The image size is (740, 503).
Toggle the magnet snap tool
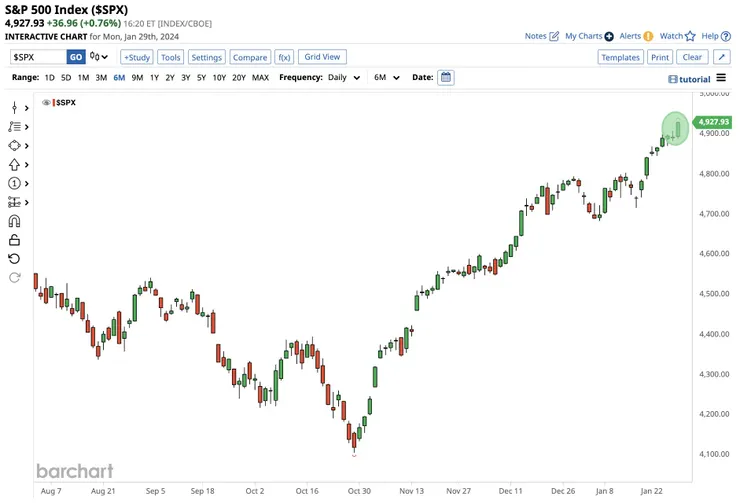14,221
